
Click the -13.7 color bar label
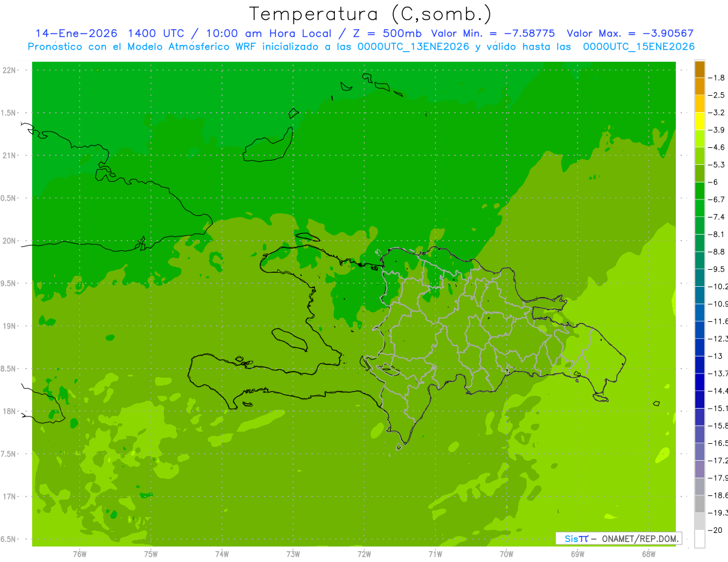click(718, 373)
